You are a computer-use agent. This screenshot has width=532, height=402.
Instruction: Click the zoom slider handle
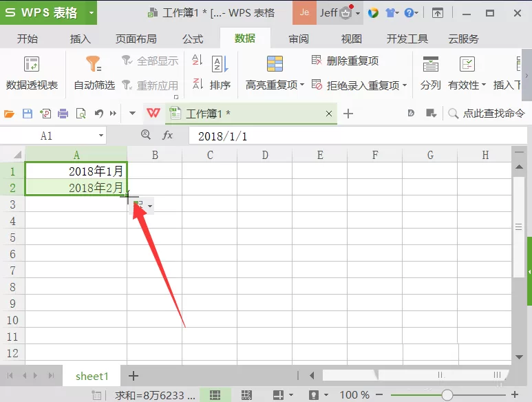[447, 395]
